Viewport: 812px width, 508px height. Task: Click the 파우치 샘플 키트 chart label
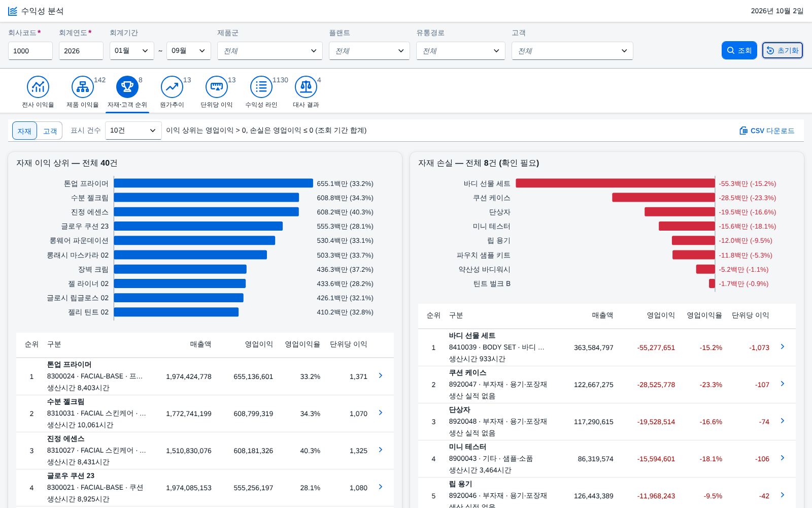tap(484, 255)
